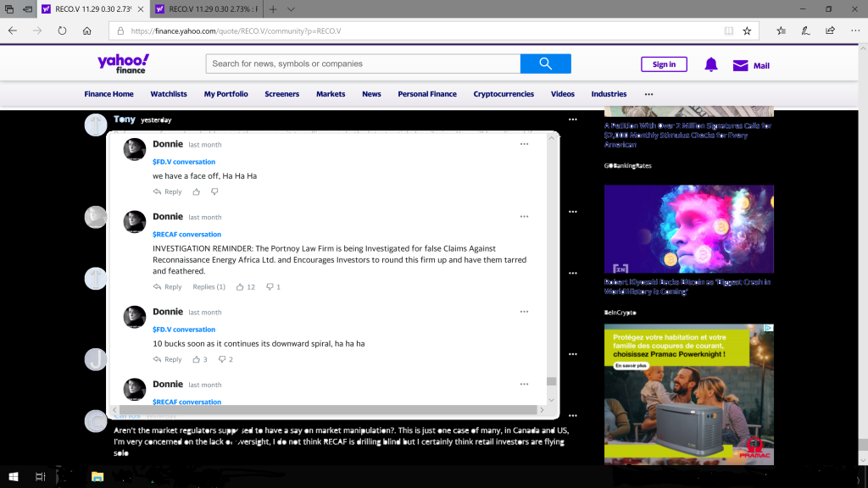
Task: Expand Replies (1) on investigation comment
Action: [x=209, y=287]
